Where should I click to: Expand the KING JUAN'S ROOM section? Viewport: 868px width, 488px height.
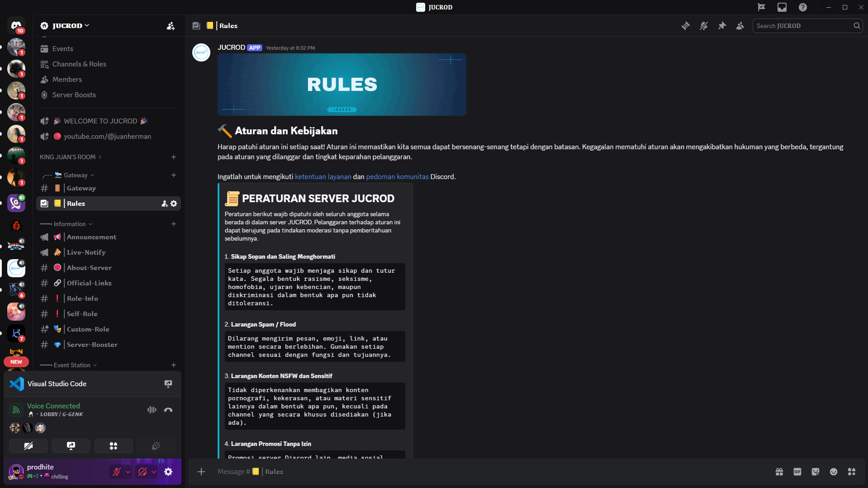[x=71, y=157]
